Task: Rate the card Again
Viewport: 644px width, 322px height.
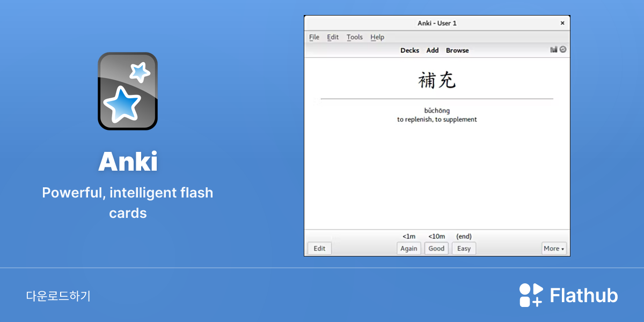Action: (409, 248)
